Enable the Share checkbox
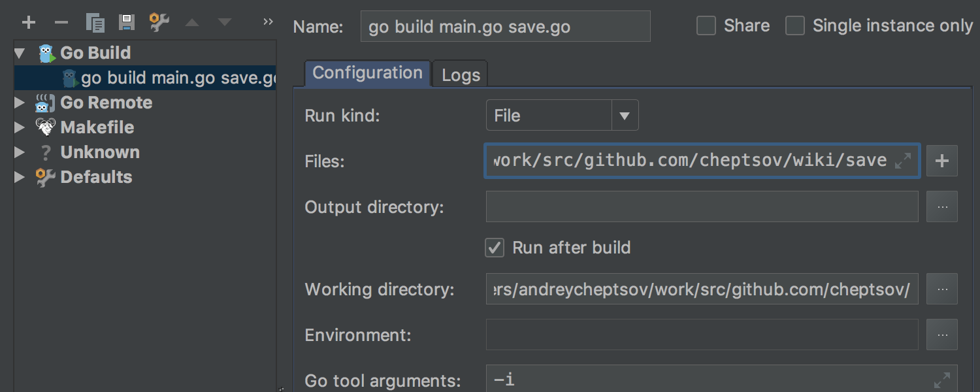This screenshot has width=980, height=392. pyautogui.click(x=706, y=26)
